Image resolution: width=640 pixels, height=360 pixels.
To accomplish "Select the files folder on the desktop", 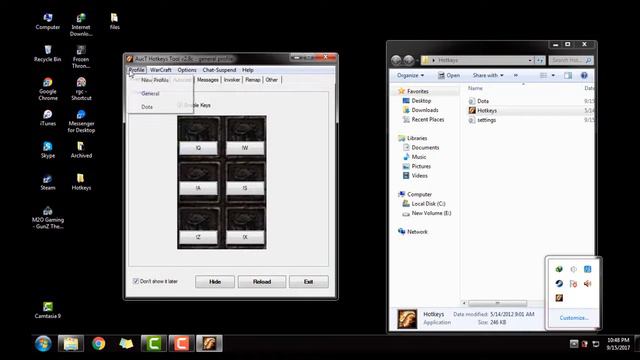I will 114,21.
